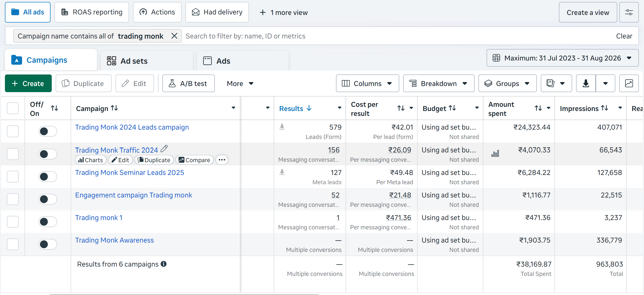Click the ₹471.36 cost per result value

point(399,218)
